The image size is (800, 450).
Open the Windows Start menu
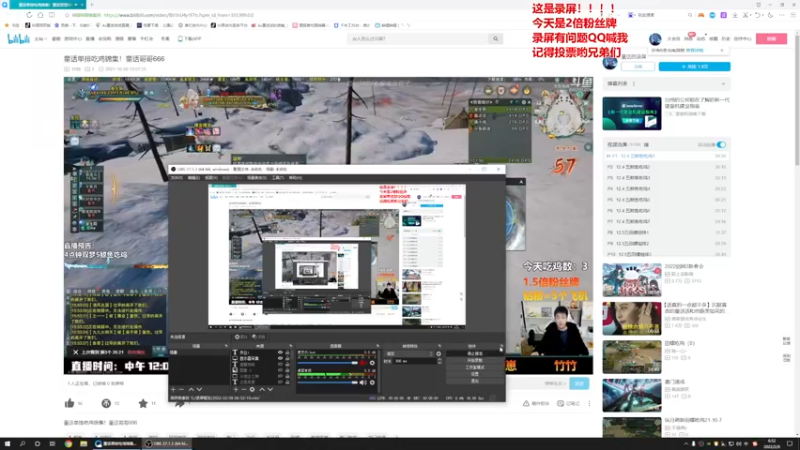coord(7,444)
